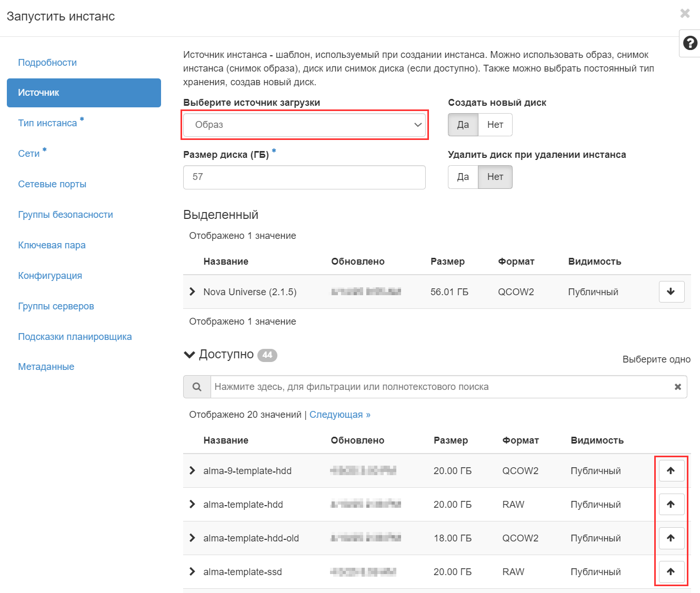Allocate alma-template-hdd image using up arrow
The image size is (700, 593).
tap(671, 504)
